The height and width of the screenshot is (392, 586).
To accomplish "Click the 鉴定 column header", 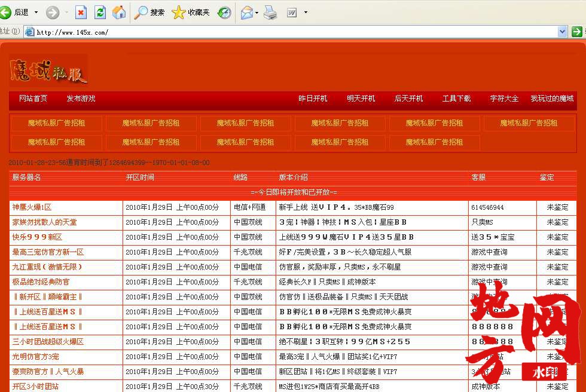I will pyautogui.click(x=547, y=177).
